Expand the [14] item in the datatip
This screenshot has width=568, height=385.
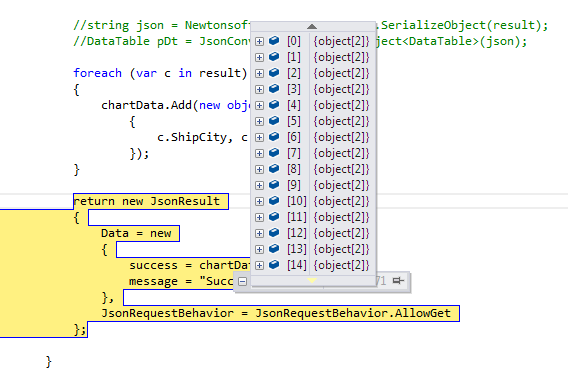click(x=259, y=265)
